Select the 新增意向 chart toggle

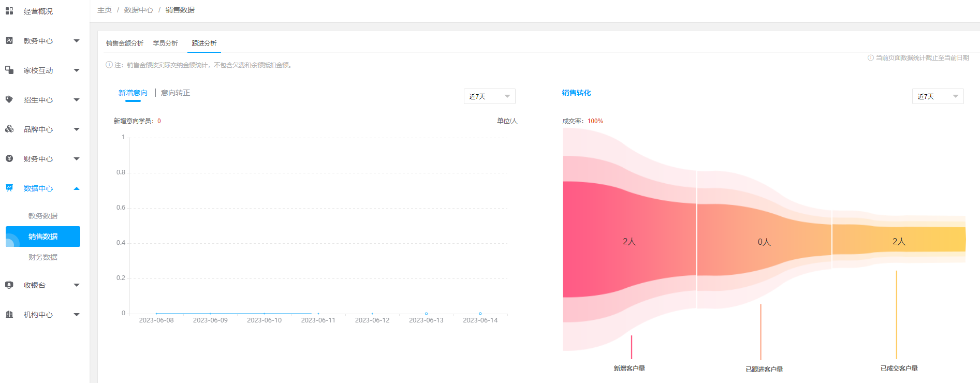click(x=133, y=93)
